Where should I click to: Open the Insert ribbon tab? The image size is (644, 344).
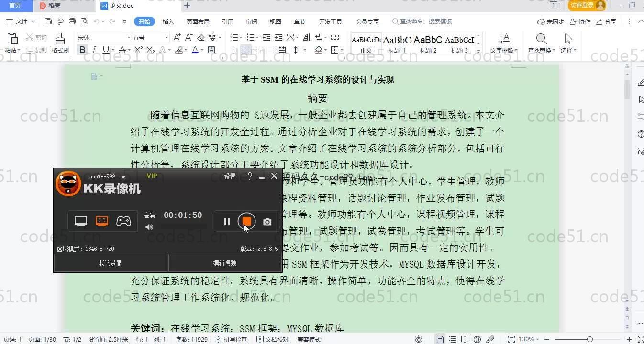point(168,21)
